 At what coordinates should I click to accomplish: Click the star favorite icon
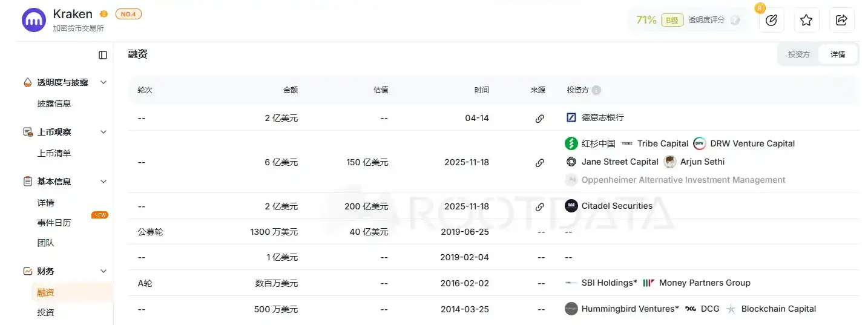coord(806,20)
